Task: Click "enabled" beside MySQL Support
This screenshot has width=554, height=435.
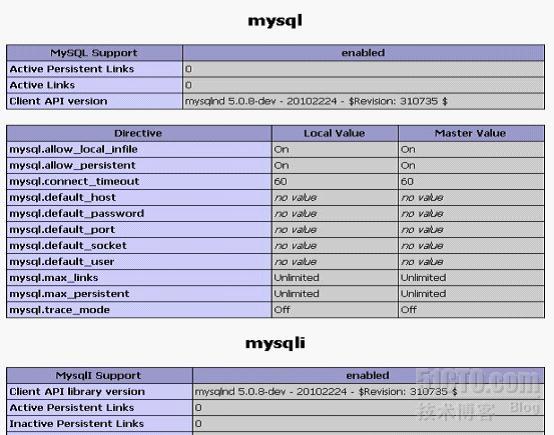Action: click(x=363, y=53)
